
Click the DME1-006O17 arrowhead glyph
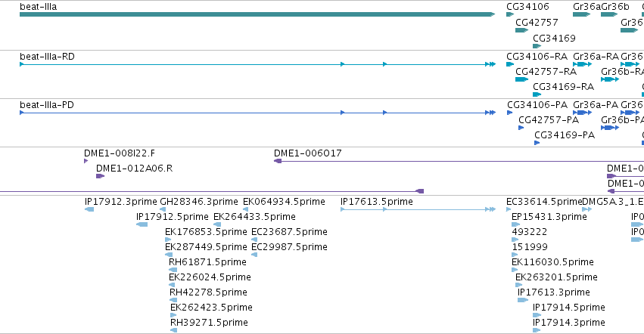278,161
